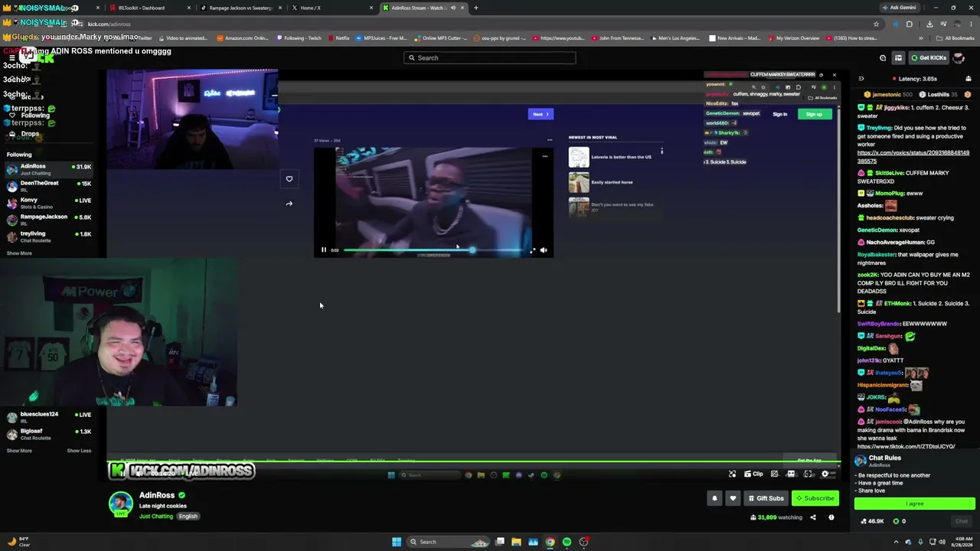This screenshot has height=551, width=980.
Task: Open the Following - Twitch bookmark
Action: [299, 37]
